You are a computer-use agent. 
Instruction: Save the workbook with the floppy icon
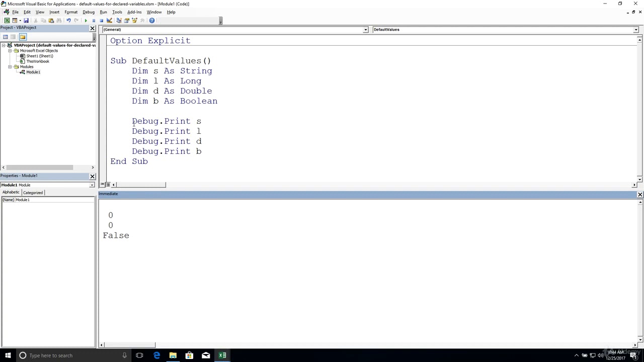point(26,21)
